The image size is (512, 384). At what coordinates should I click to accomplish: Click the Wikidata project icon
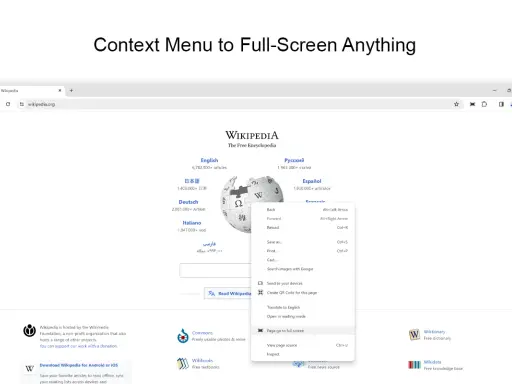pos(414,365)
